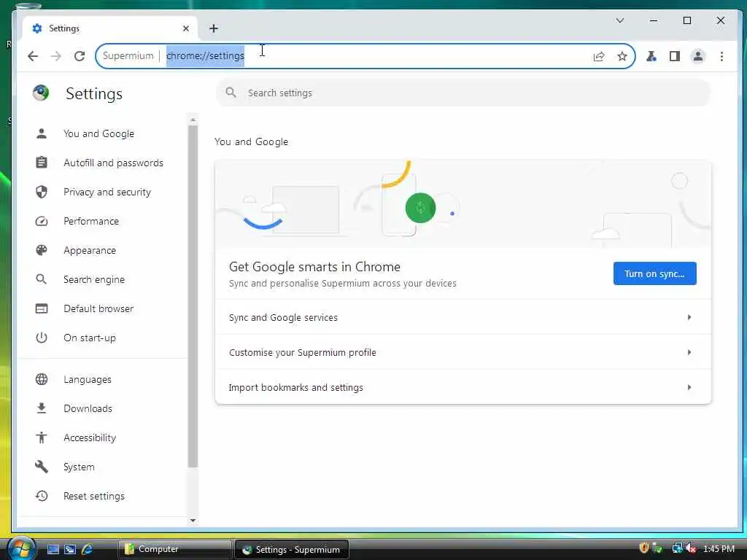This screenshot has width=747, height=560.
Task: Click the Languages globe icon
Action: tap(42, 379)
